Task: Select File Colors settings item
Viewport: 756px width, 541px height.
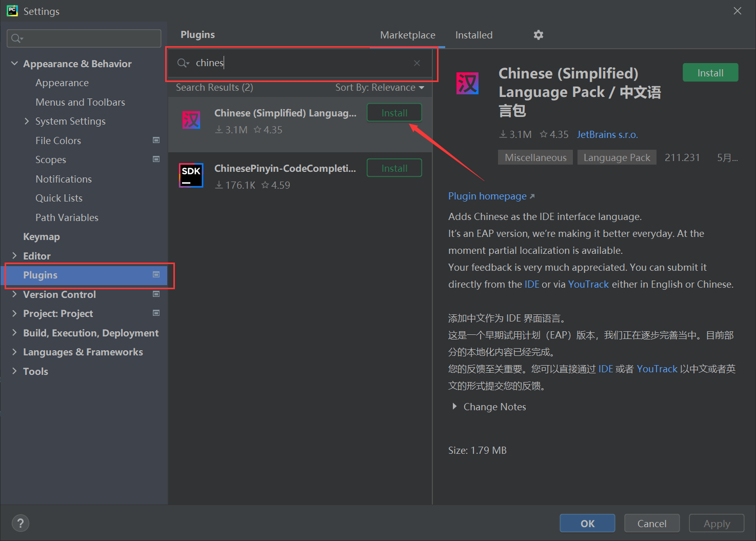Action: (58, 141)
